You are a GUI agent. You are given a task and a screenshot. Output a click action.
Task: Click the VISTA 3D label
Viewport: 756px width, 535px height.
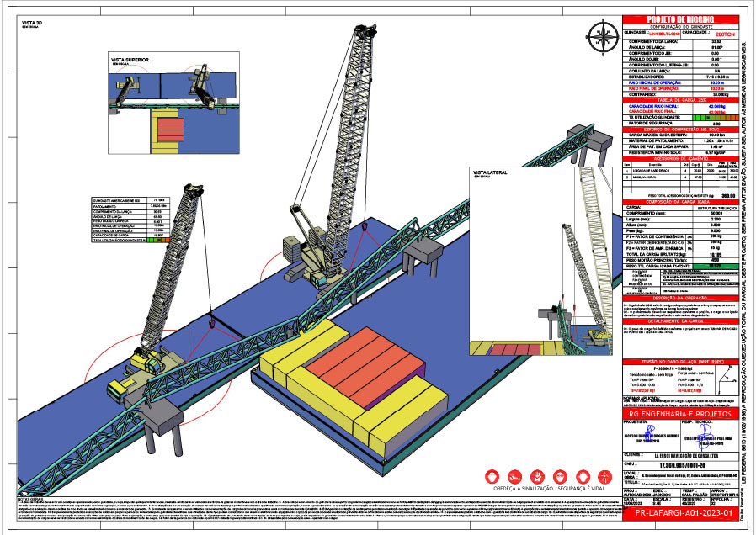[x=32, y=23]
